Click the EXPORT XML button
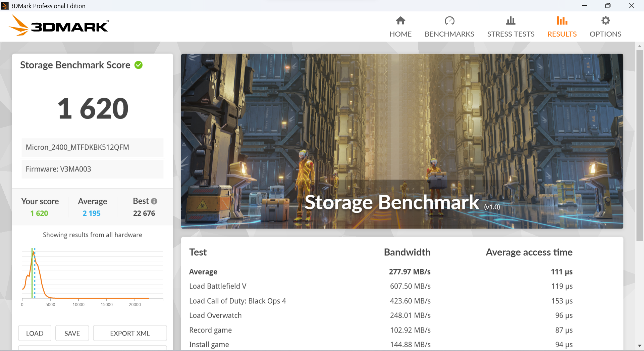Screen dimensions: 644x351 tap(130, 333)
